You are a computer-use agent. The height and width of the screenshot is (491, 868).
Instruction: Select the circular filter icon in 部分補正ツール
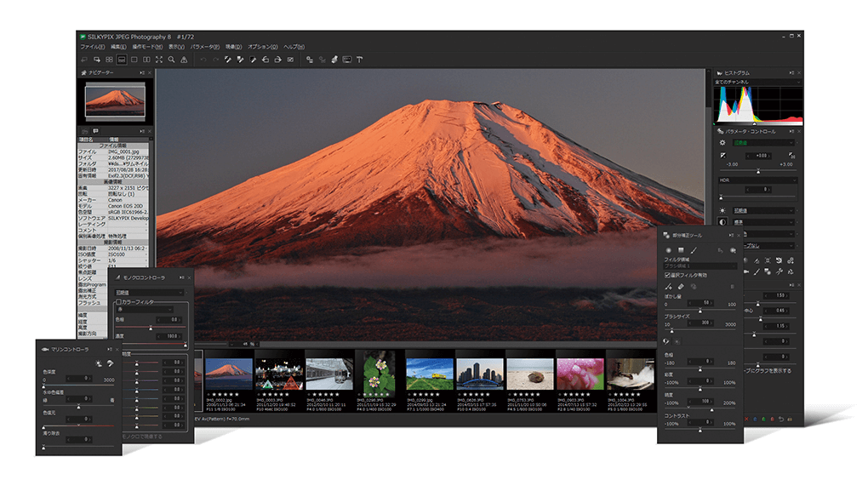point(669,250)
